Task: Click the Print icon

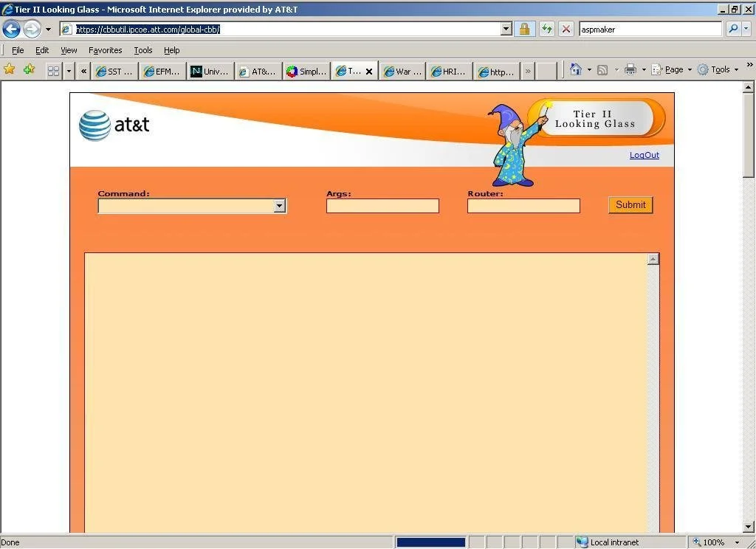Action: (x=630, y=70)
